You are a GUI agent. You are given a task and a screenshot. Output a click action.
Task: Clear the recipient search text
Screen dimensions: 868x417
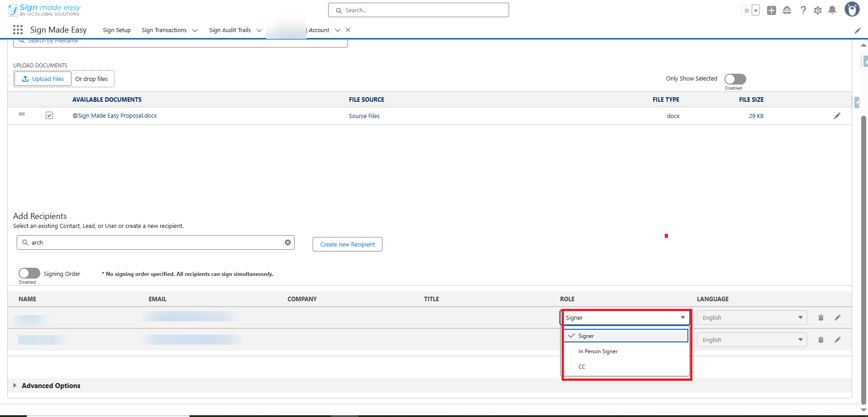[x=288, y=242]
